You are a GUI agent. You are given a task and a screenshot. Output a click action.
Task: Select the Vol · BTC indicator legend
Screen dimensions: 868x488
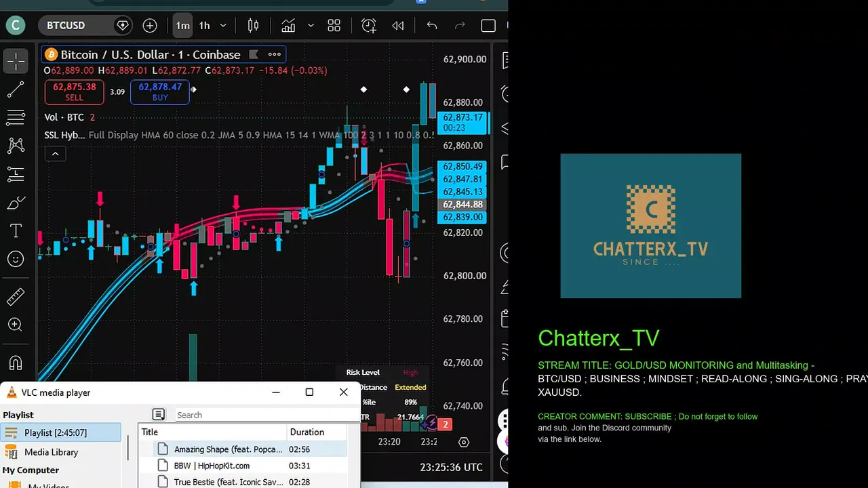pyautogui.click(x=64, y=117)
